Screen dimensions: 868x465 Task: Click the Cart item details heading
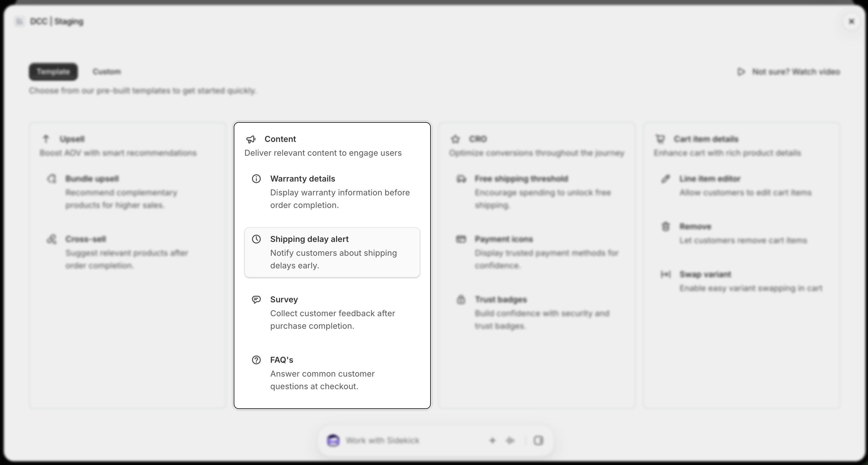pos(706,139)
